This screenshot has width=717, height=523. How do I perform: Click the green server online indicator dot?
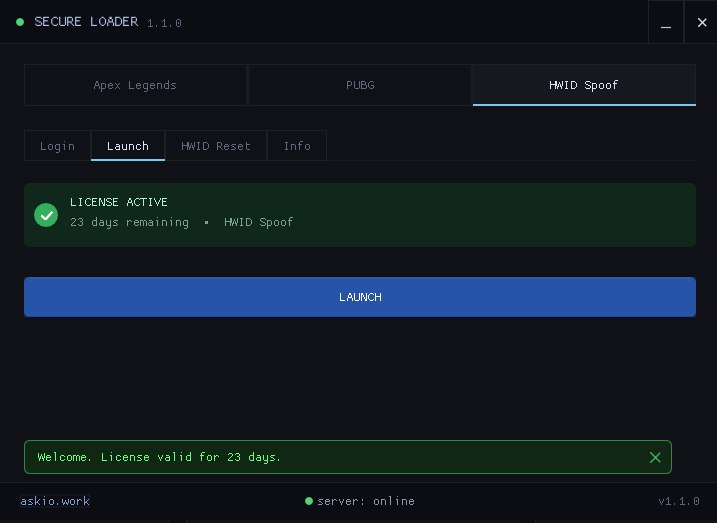[x=309, y=501]
